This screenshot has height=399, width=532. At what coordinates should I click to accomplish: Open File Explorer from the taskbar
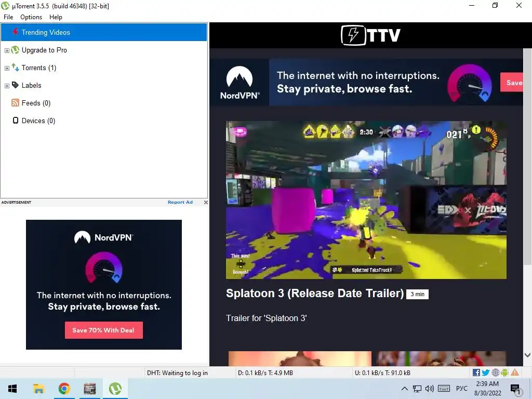pos(38,389)
